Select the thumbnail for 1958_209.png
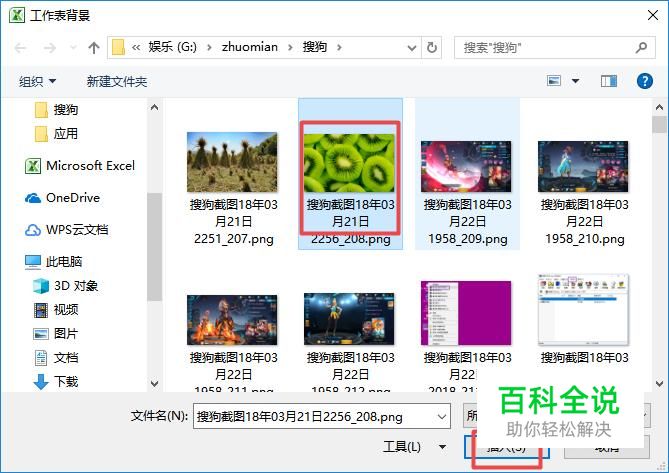Viewport: 669px width, 473px height. pos(466,166)
